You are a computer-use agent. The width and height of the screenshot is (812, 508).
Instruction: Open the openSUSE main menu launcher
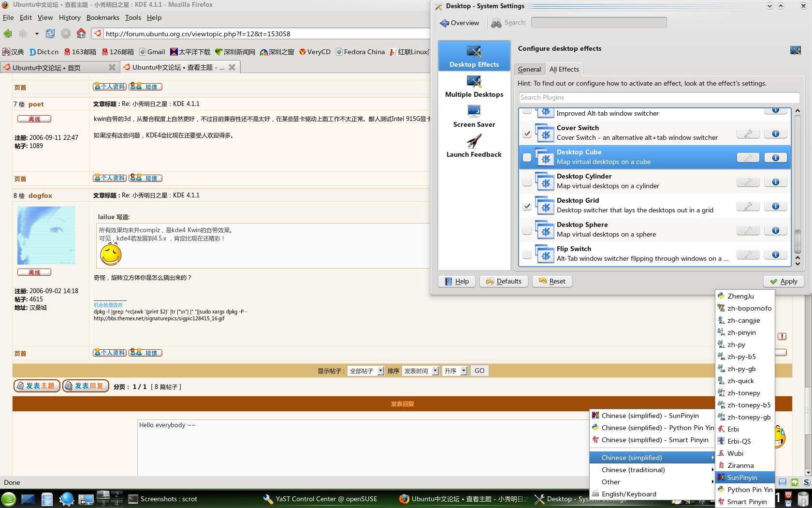(8, 499)
